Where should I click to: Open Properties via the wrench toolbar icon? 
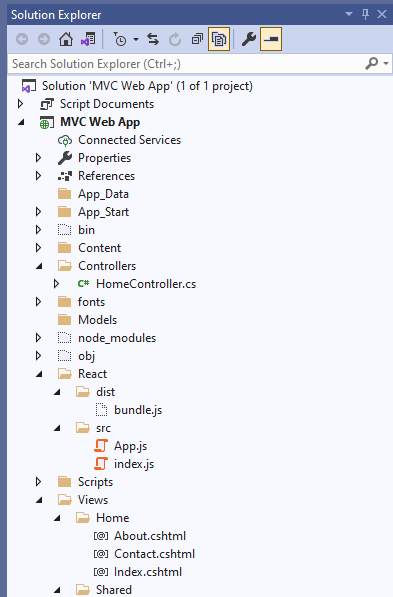click(249, 39)
